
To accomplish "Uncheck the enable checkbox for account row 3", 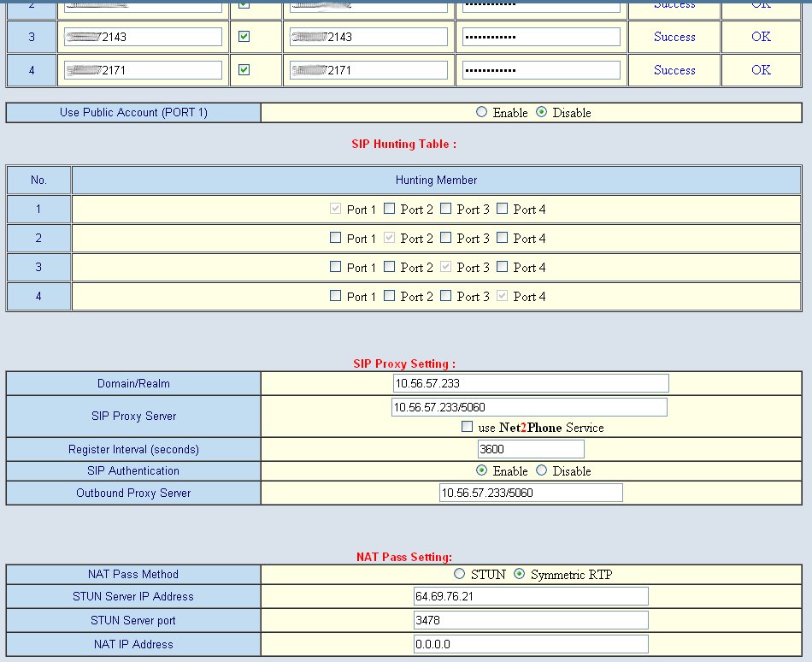I will coord(244,37).
